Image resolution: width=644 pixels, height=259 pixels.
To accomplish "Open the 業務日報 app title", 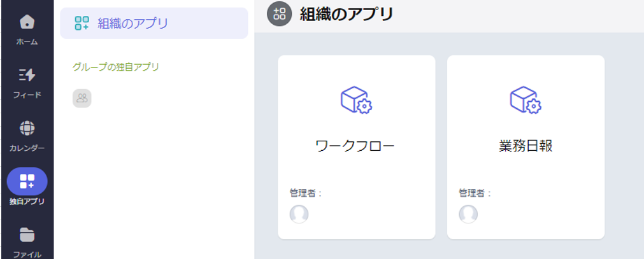I will click(526, 146).
